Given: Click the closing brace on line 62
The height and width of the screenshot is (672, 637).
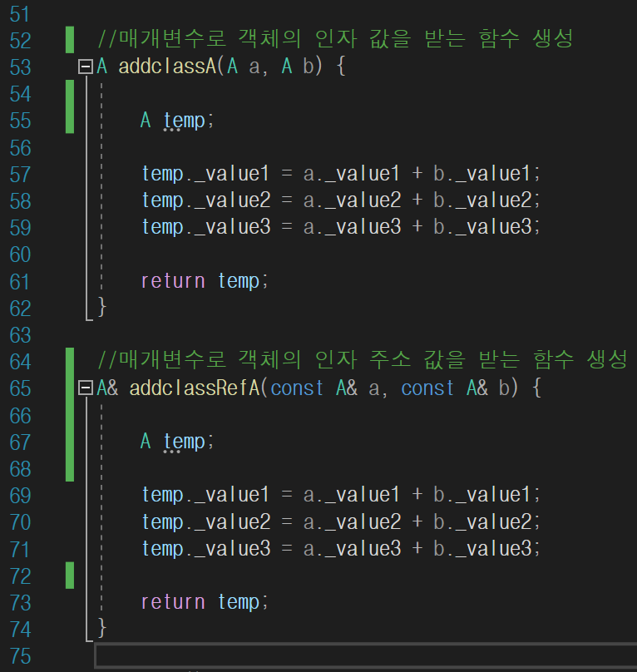Looking at the screenshot, I should 102,307.
